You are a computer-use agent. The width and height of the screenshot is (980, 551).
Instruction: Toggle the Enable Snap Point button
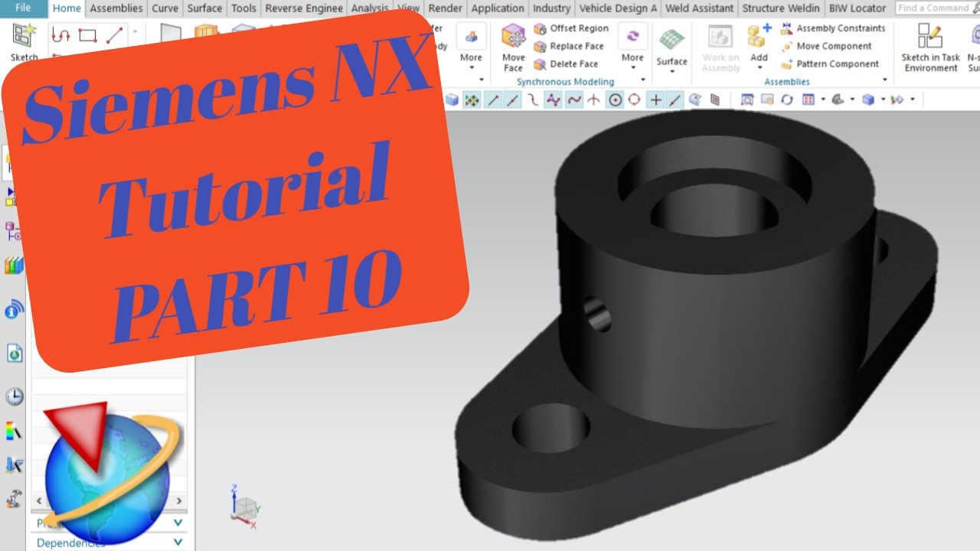[x=472, y=99]
